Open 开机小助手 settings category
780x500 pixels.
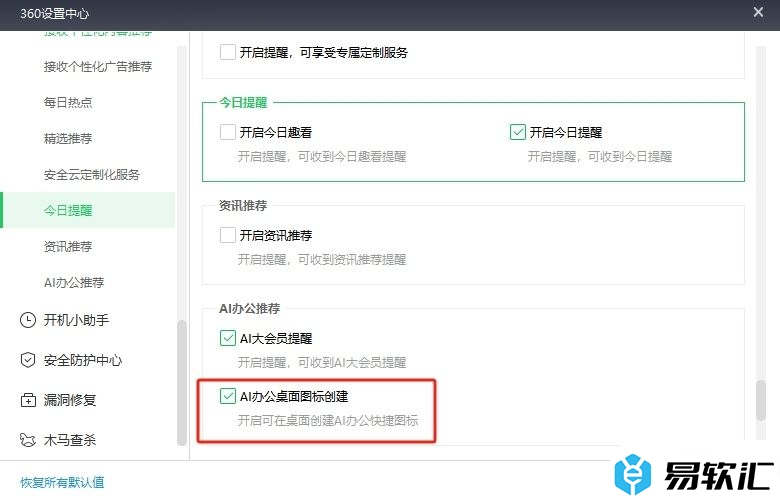(x=76, y=320)
